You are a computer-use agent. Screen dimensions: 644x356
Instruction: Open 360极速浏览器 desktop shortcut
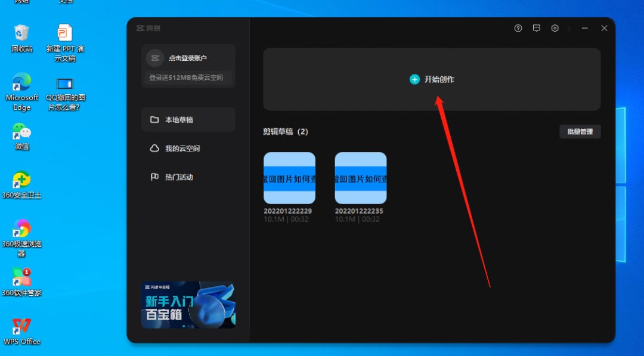[21, 238]
